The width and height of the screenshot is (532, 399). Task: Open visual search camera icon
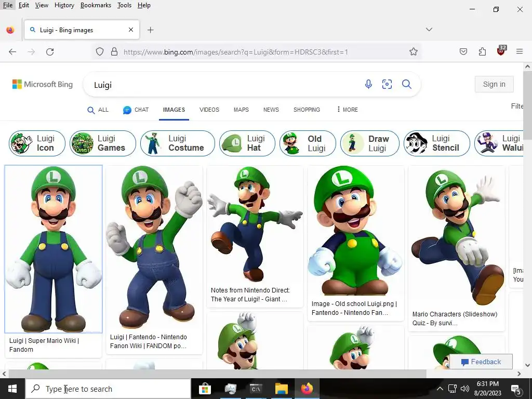387,84
